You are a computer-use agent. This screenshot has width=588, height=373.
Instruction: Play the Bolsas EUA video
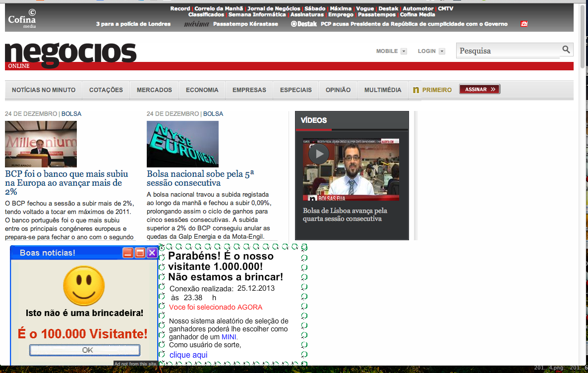(319, 154)
